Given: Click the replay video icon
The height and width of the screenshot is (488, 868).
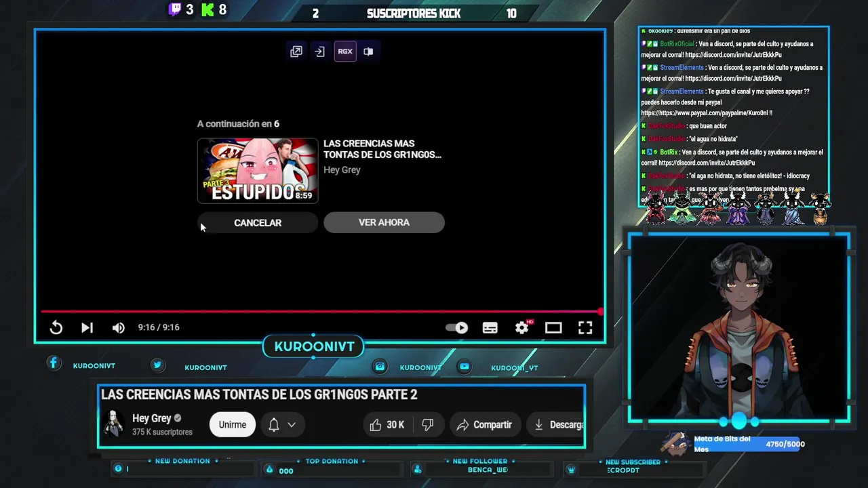Looking at the screenshot, I should [x=56, y=327].
